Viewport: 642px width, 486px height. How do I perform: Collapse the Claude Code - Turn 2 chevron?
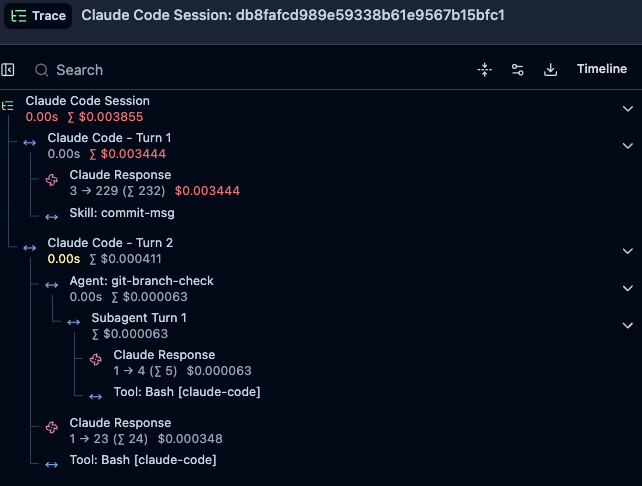click(627, 251)
